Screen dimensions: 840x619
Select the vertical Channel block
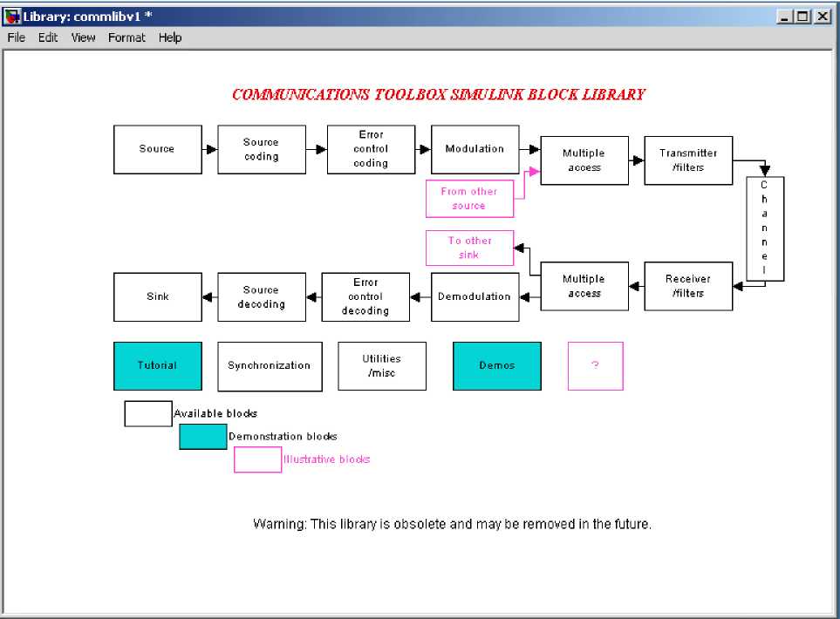pos(765,228)
